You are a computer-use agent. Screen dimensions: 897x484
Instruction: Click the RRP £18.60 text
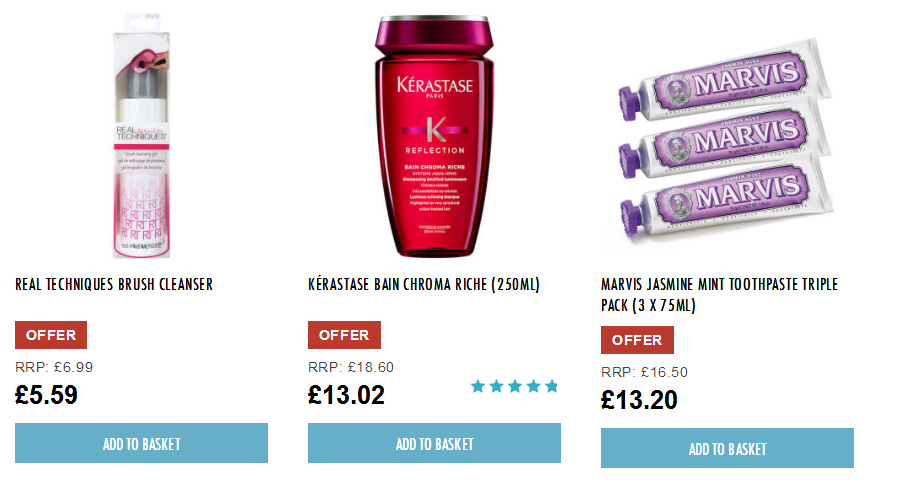pyautogui.click(x=351, y=367)
